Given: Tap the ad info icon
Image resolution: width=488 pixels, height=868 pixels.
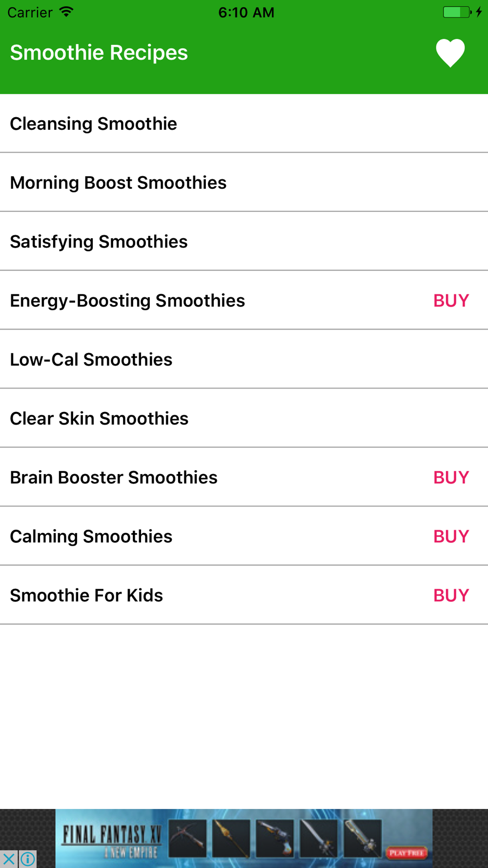Looking at the screenshot, I should 28,859.
